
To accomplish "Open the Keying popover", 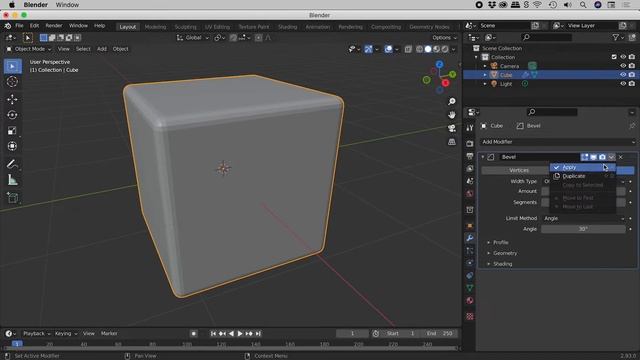I will pyautogui.click(x=66, y=333).
